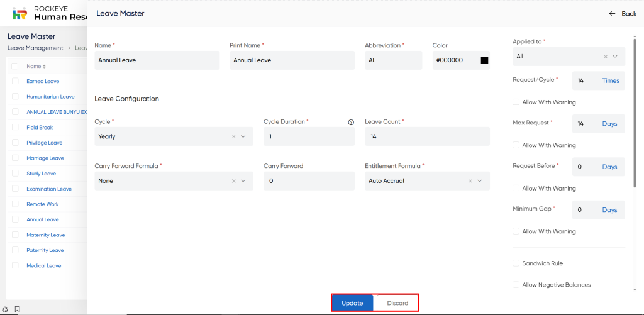The height and width of the screenshot is (315, 644).
Task: Click the bookmark icon at bottom left
Action: 18,309
